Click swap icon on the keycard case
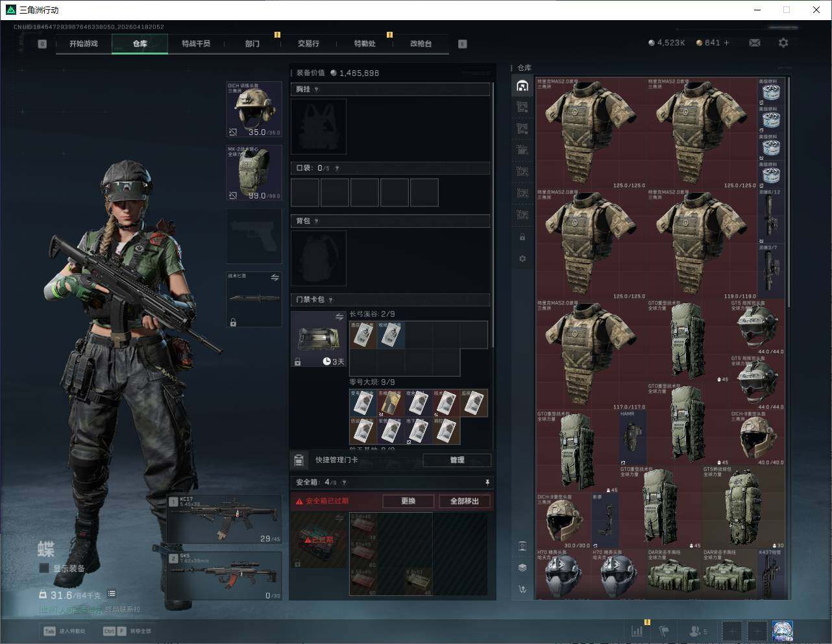 coord(339,317)
